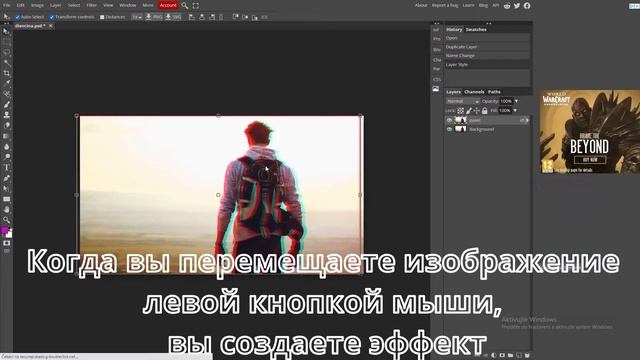Click the SVG export button

pos(173,17)
